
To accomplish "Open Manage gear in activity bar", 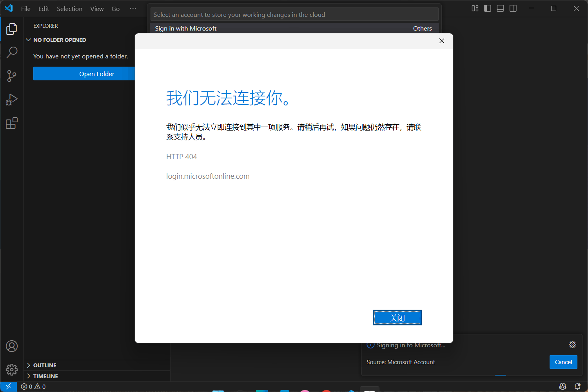I will pos(12,369).
